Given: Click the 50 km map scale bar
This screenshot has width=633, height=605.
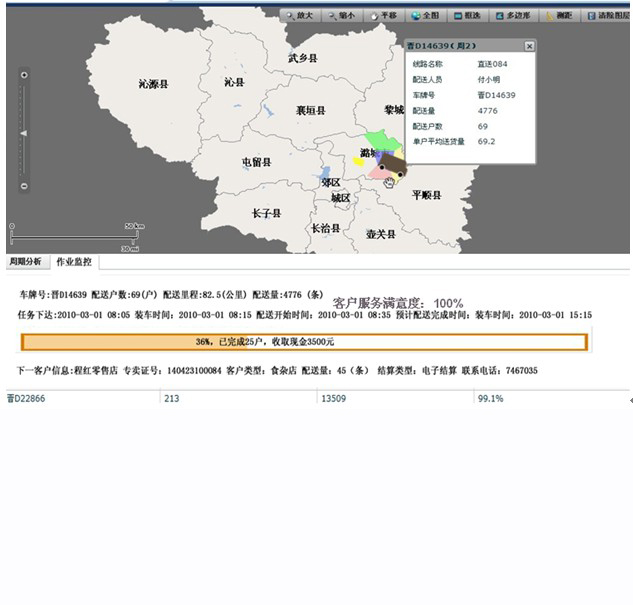Looking at the screenshot, I should pos(75,238).
